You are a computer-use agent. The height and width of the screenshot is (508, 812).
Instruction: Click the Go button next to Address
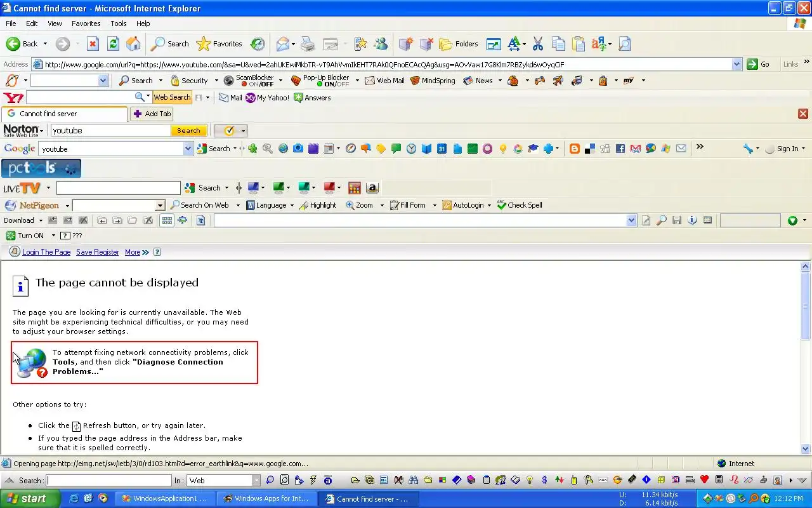pyautogui.click(x=759, y=64)
